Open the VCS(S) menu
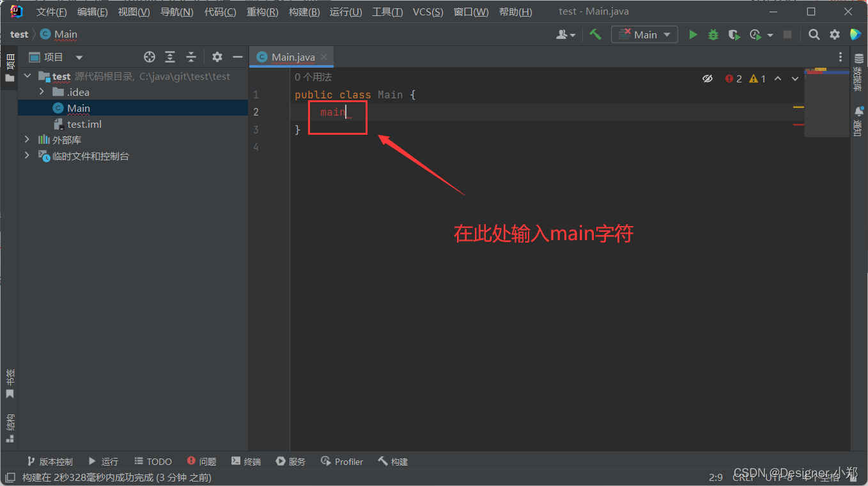This screenshot has height=486, width=868. (428, 12)
